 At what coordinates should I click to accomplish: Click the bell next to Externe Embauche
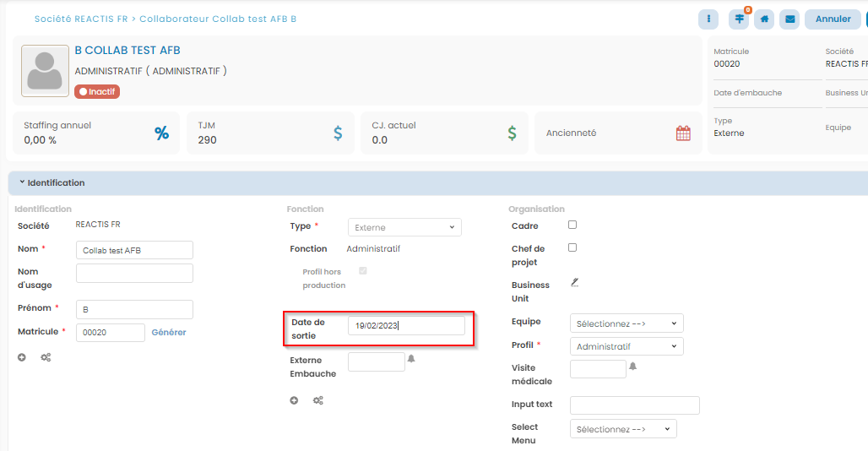pos(411,359)
